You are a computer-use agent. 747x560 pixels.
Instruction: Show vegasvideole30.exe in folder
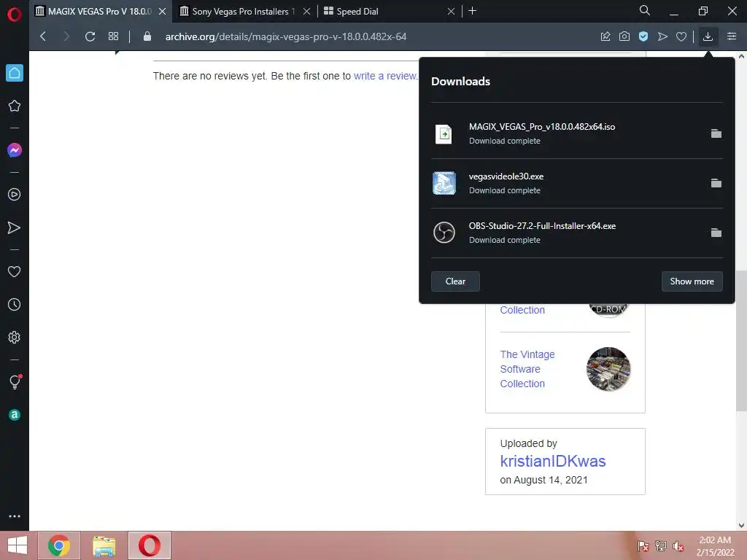tap(716, 183)
